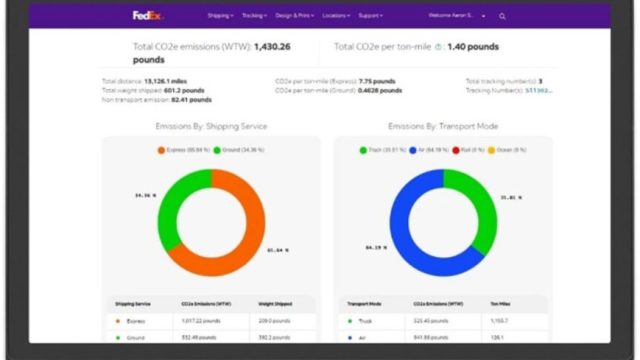Click Express emissions value 1,017.22 pounds
This screenshot has width=640, height=360.
click(x=201, y=321)
